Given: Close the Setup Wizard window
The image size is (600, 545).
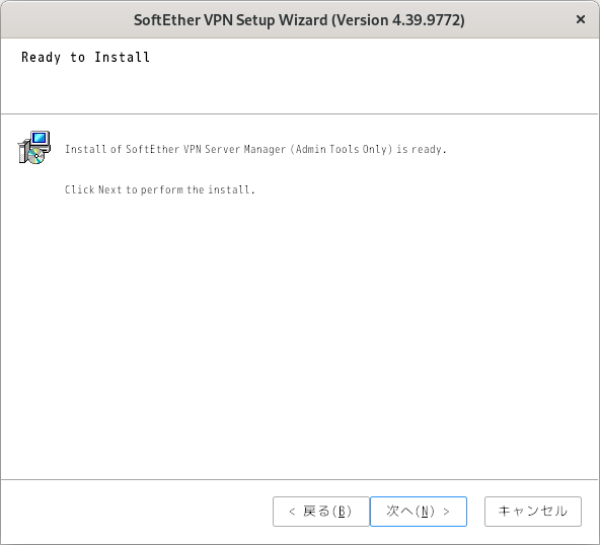Looking at the screenshot, I should (580, 19).
